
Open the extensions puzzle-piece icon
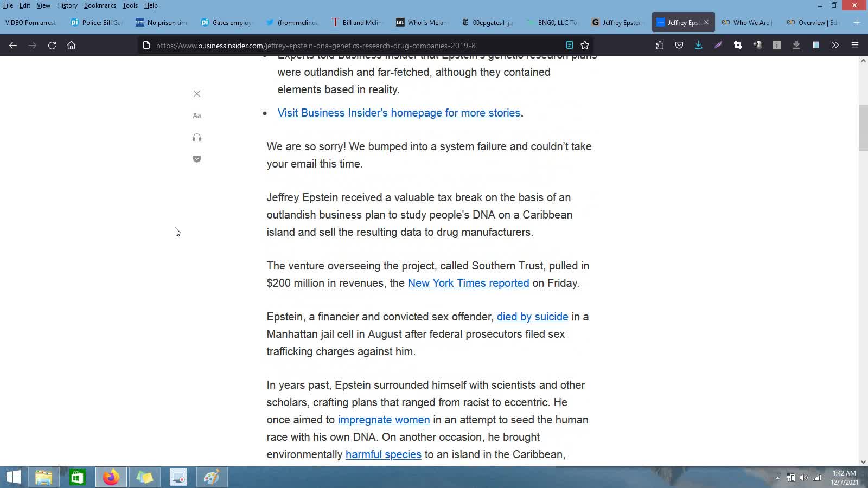[x=660, y=46]
